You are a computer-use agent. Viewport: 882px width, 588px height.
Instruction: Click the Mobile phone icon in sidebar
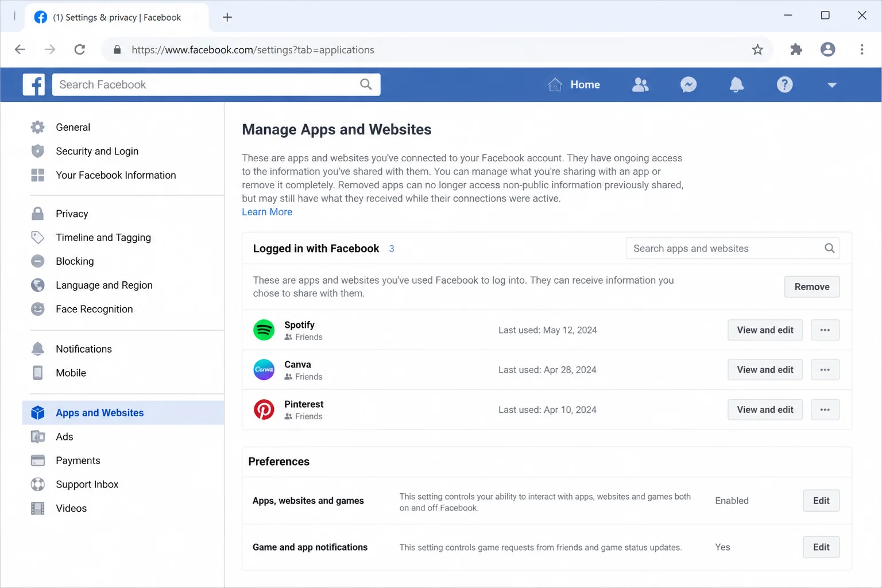38,373
